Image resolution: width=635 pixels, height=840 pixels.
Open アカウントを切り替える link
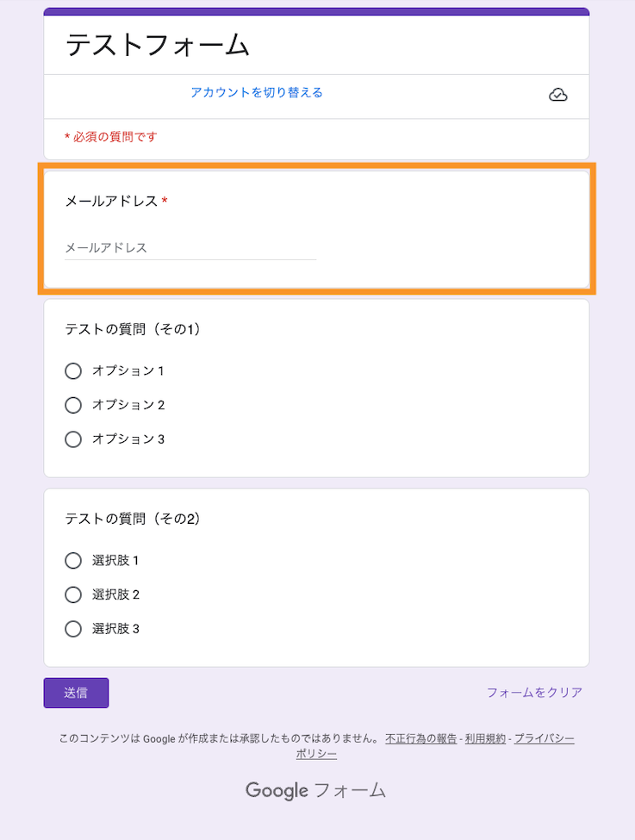tap(257, 93)
